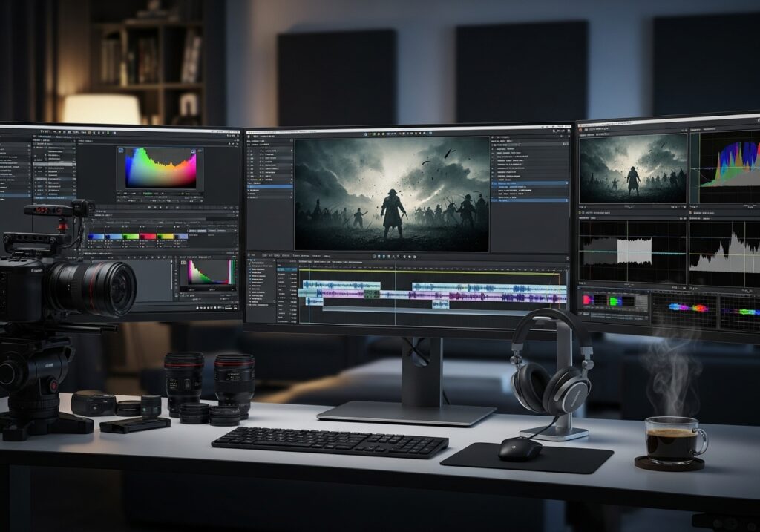This screenshot has height=532, width=760.
Task: Pick the green swatch in the color strip
Action: pyautogui.click(x=130, y=237)
